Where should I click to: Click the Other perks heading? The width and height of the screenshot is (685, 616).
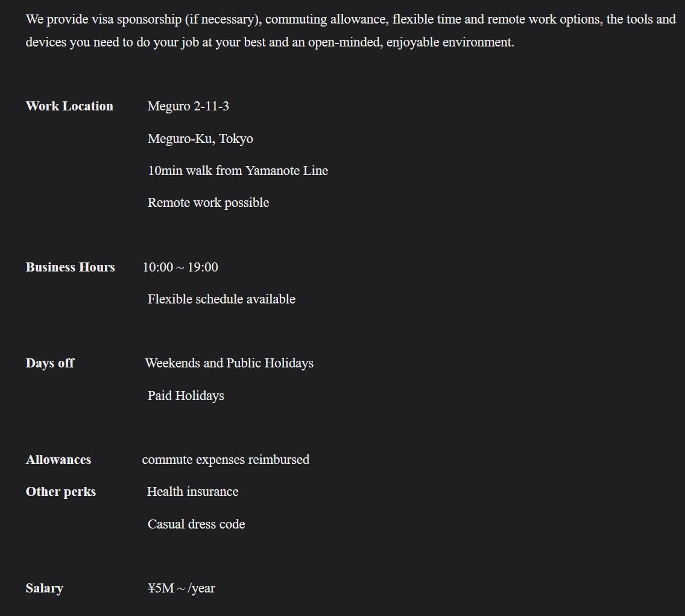pyautogui.click(x=61, y=492)
